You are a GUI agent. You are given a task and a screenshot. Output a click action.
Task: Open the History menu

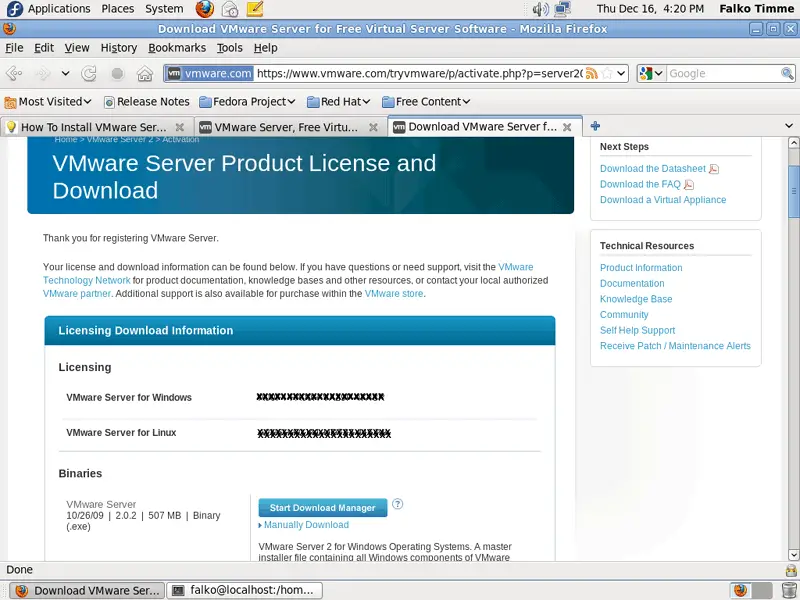coord(119,48)
